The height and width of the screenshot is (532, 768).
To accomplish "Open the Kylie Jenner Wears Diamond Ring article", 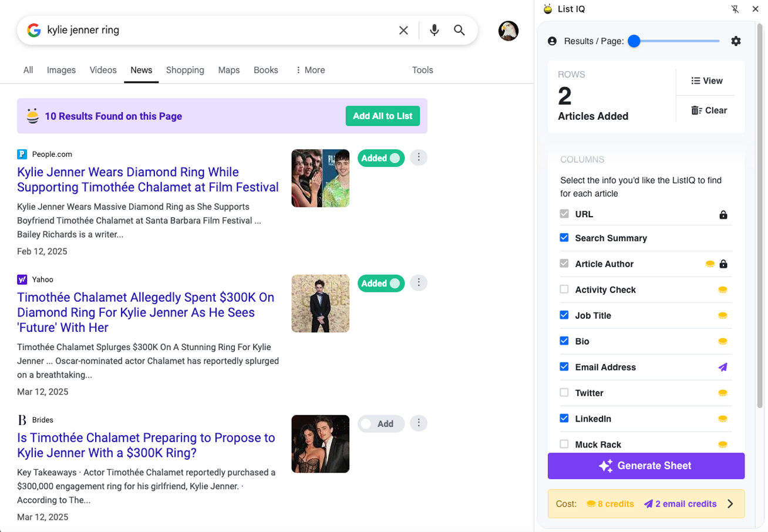I will click(148, 180).
